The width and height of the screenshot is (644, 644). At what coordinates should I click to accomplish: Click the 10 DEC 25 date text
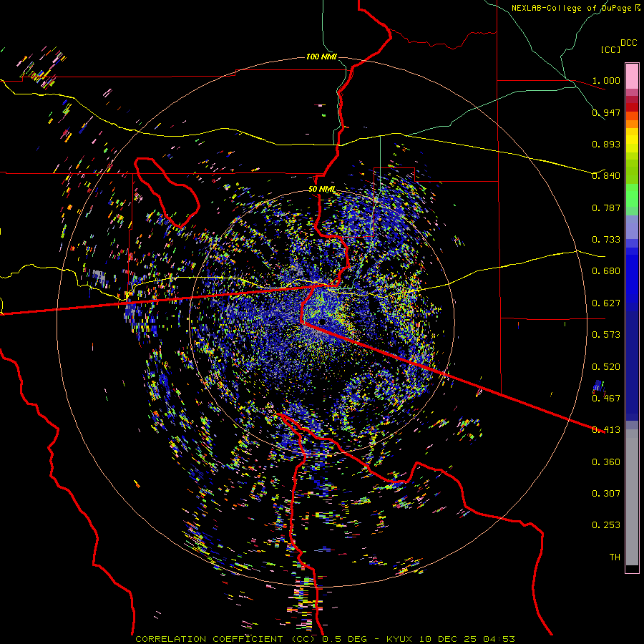point(448,639)
